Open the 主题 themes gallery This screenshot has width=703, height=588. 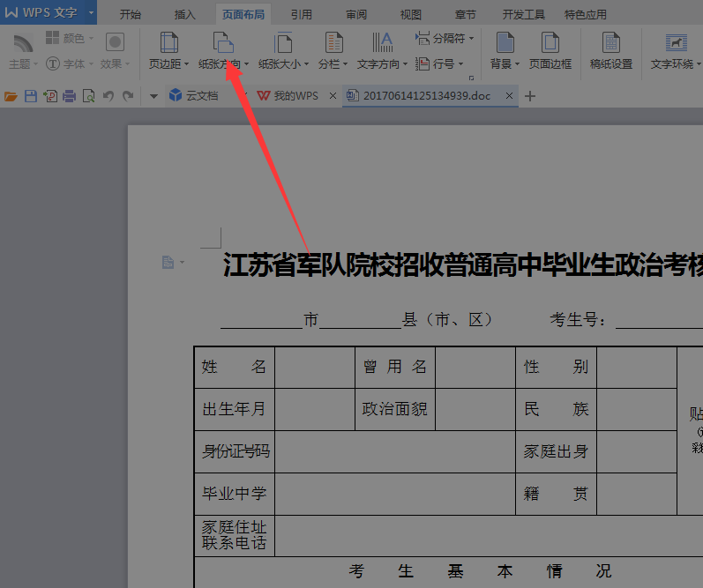point(23,51)
